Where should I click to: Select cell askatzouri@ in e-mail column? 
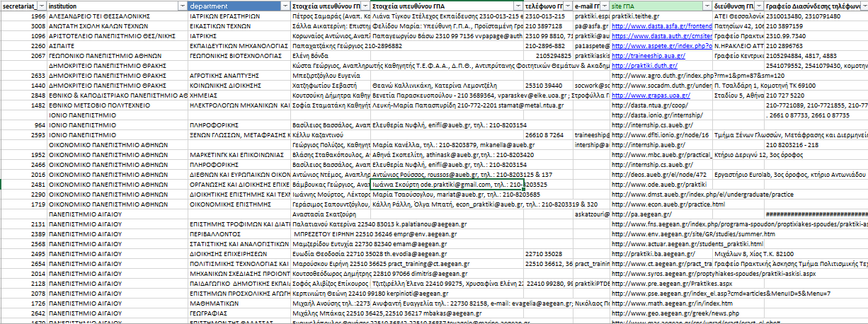coord(591,213)
